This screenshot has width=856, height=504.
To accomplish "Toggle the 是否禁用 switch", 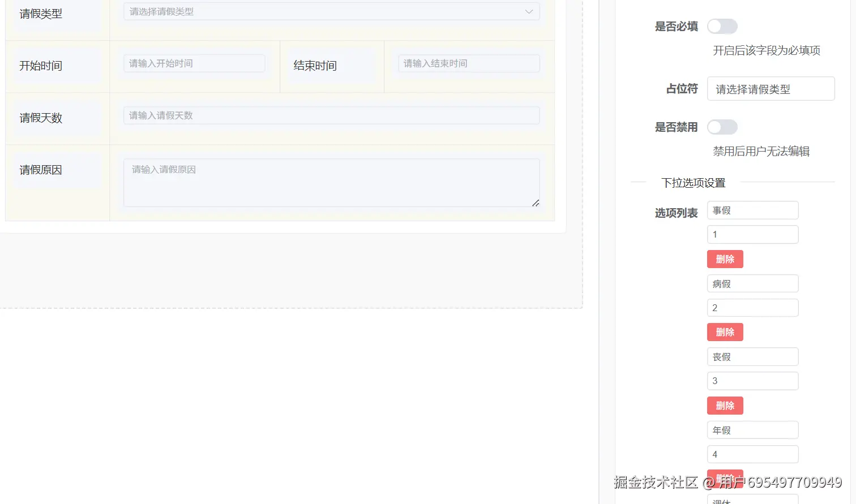I will (722, 127).
